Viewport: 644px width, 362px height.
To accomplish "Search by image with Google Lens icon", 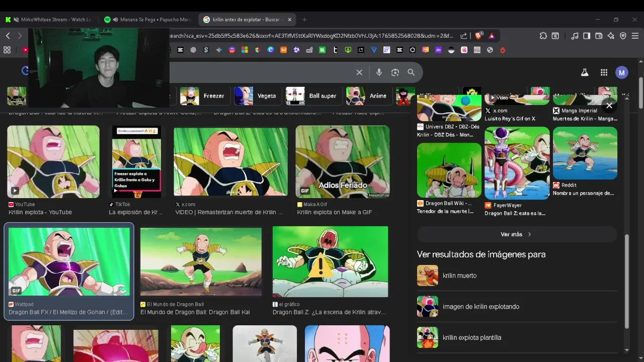I will pos(395,72).
